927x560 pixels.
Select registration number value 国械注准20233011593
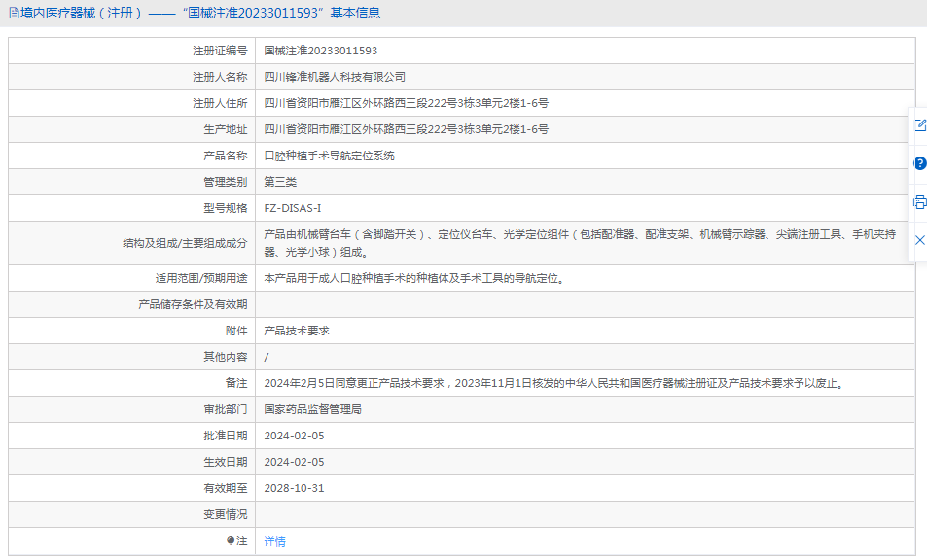(x=320, y=51)
